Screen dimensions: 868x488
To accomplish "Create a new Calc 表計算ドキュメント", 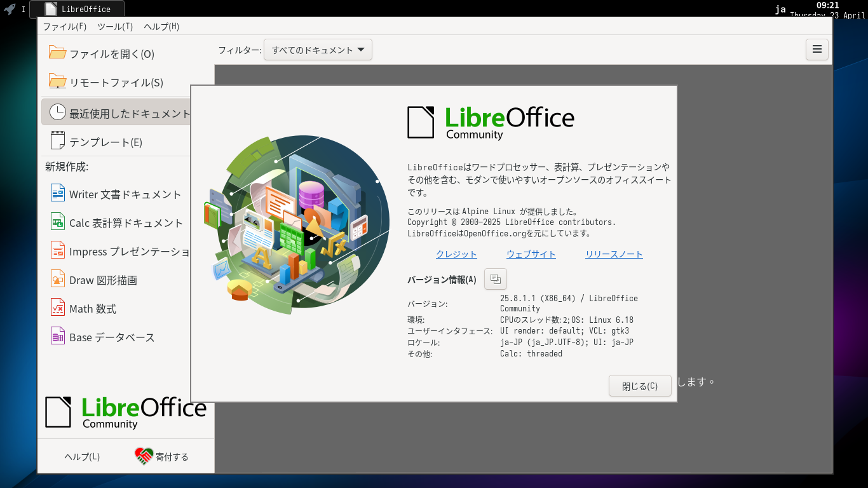I will pyautogui.click(x=116, y=222).
